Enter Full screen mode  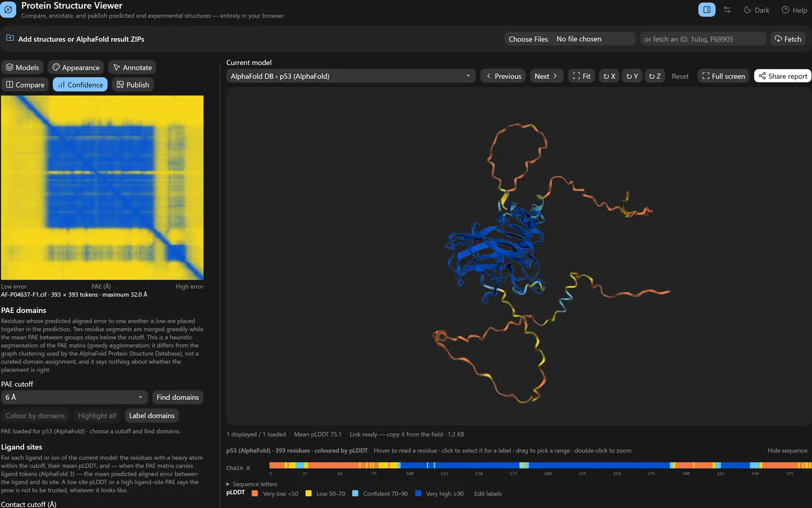pos(723,76)
